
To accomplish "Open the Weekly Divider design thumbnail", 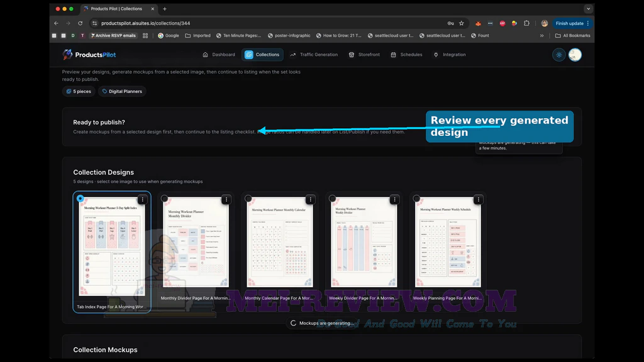I will [x=364, y=243].
